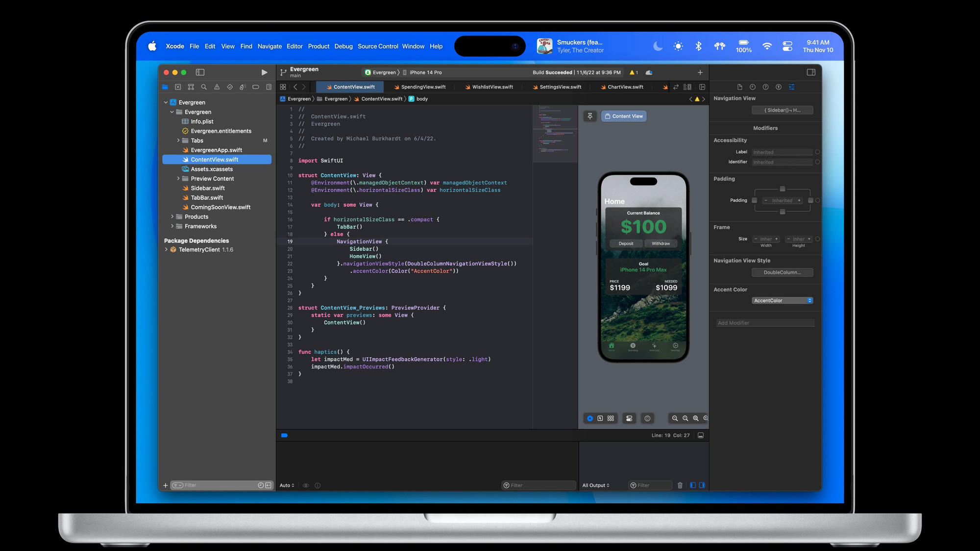Select Selectable preview mode in canvas
This screenshot has width=980, height=551.
[x=600, y=418]
